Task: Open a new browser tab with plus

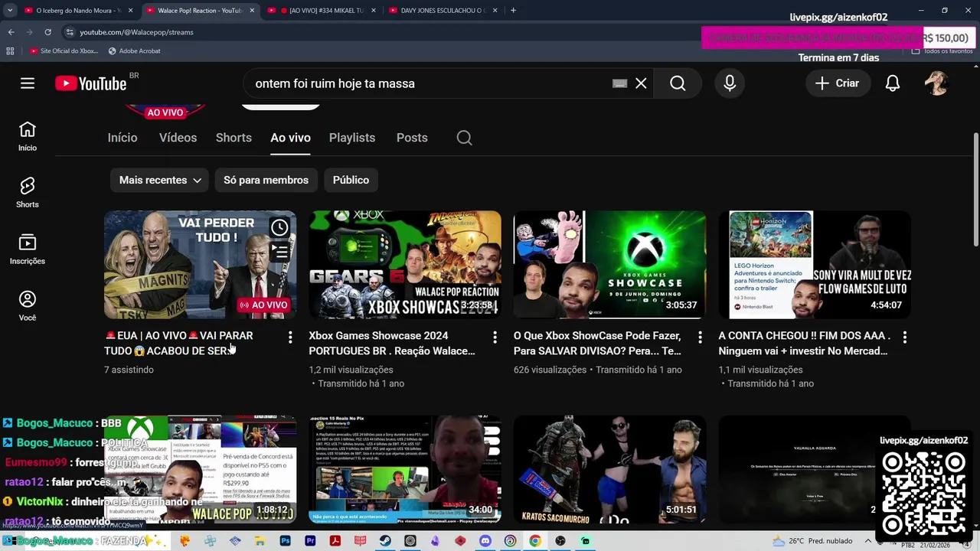Action: coord(513,11)
